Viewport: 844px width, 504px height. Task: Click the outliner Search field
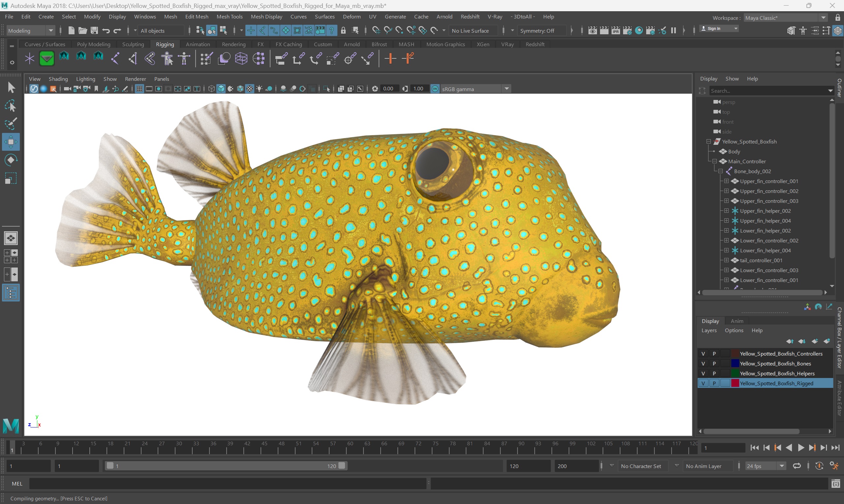coord(768,91)
